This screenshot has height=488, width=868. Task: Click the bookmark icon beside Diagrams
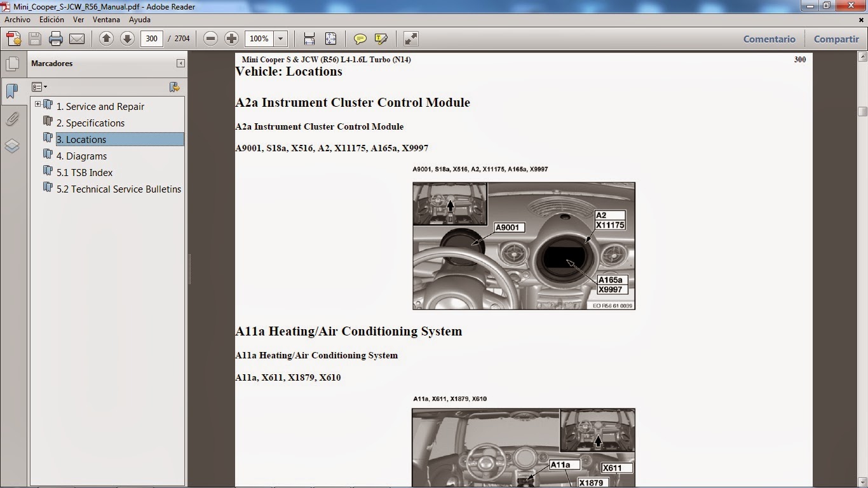[x=48, y=154]
